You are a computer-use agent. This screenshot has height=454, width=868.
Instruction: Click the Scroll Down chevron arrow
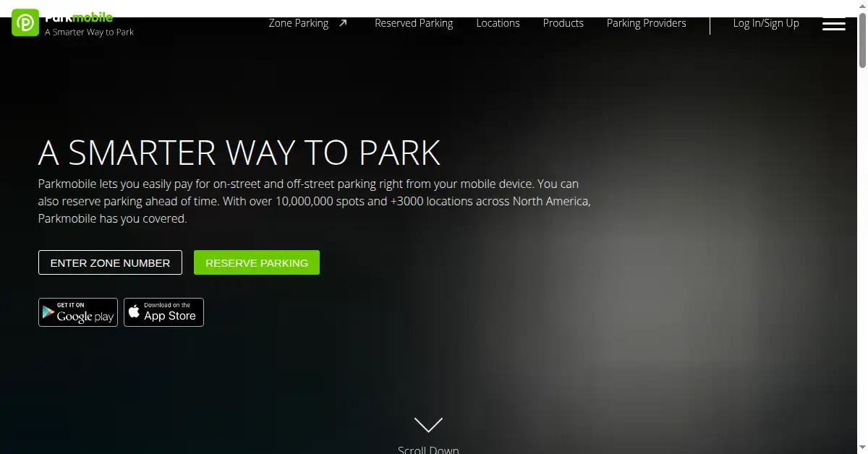pyautogui.click(x=428, y=424)
